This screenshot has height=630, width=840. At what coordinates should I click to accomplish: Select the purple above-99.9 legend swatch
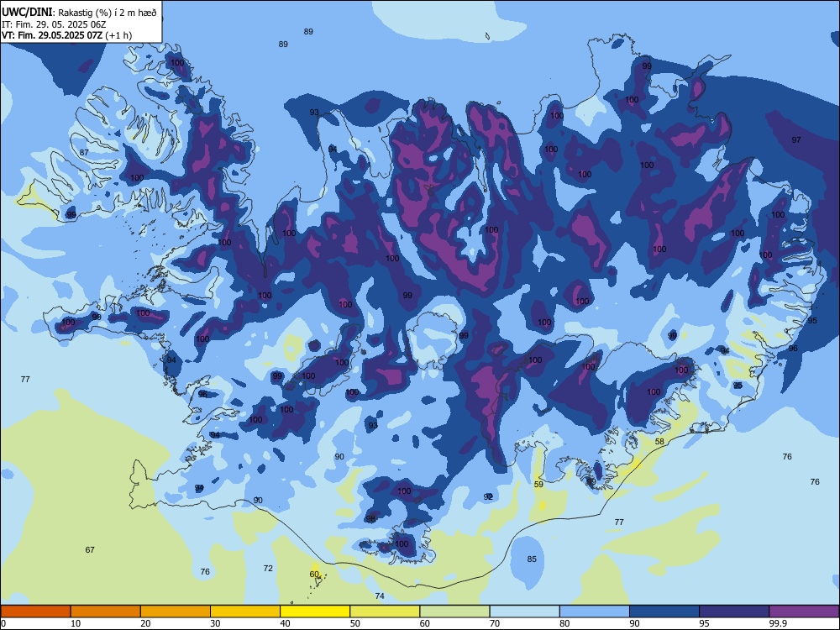(x=804, y=612)
